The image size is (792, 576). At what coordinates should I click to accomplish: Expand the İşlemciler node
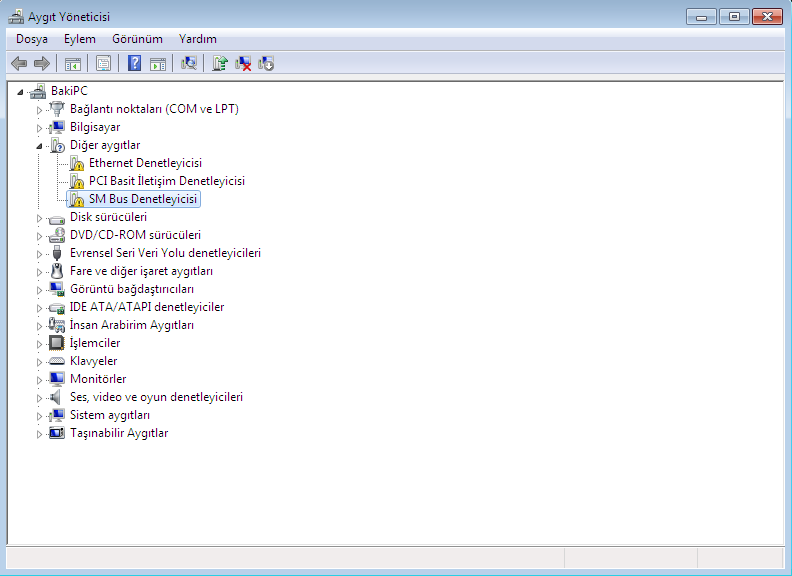click(x=39, y=344)
